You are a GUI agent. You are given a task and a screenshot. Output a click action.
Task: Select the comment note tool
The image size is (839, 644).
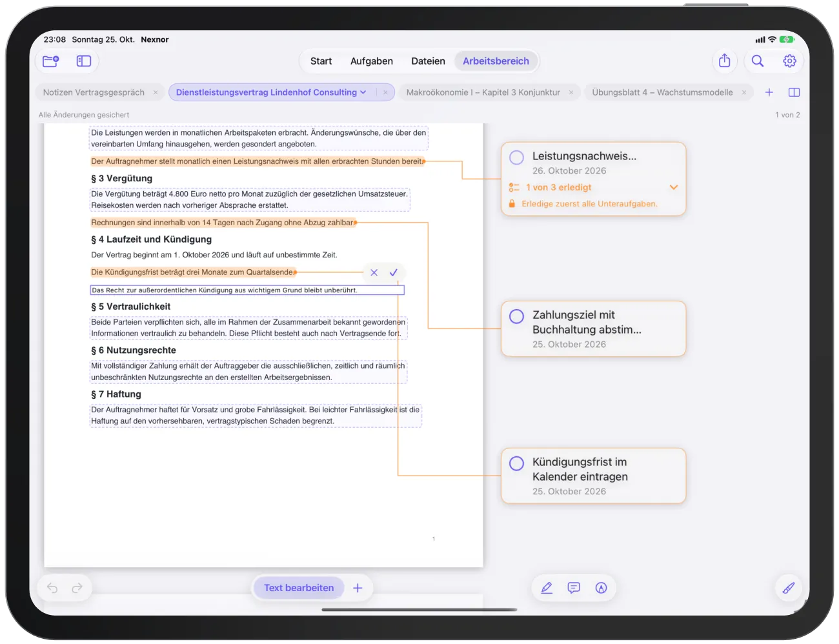coord(574,588)
